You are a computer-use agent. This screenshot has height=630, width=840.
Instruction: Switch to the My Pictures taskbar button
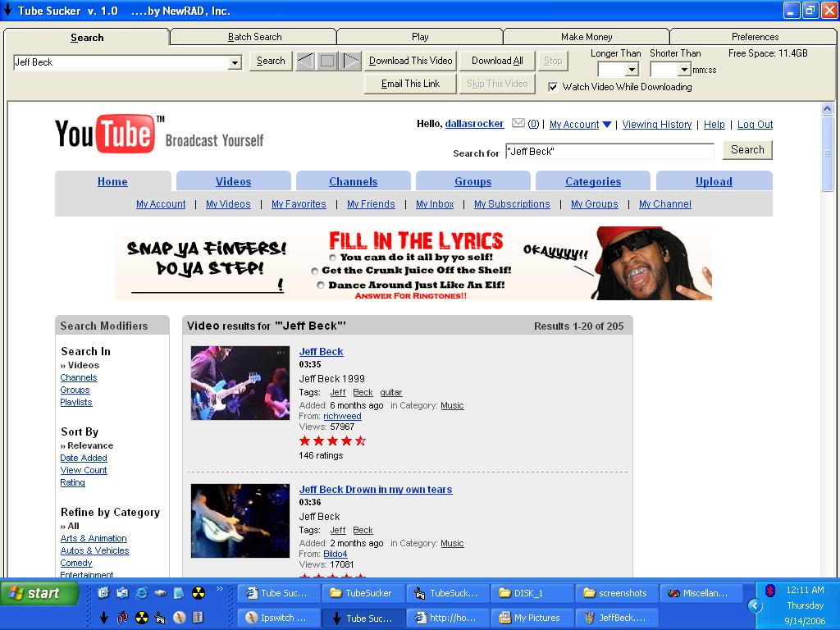(532, 618)
